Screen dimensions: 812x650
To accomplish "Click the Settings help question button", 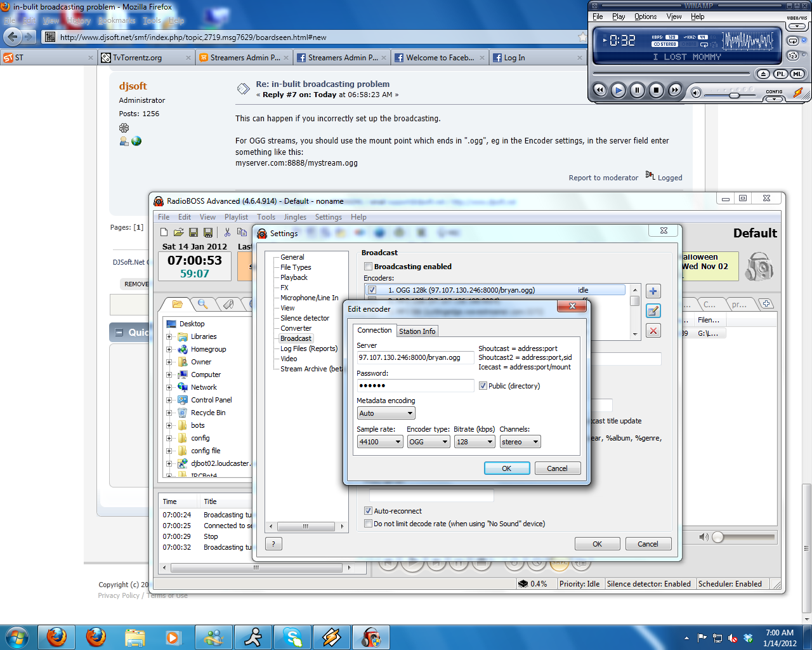I will [273, 544].
